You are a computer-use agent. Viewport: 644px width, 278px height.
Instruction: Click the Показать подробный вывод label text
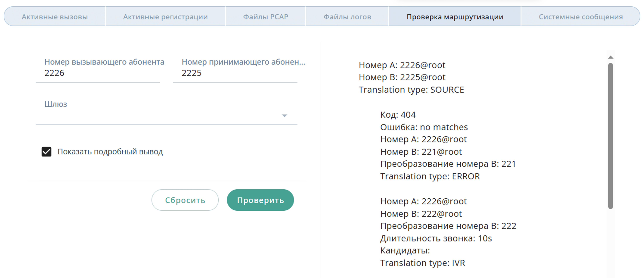(110, 152)
